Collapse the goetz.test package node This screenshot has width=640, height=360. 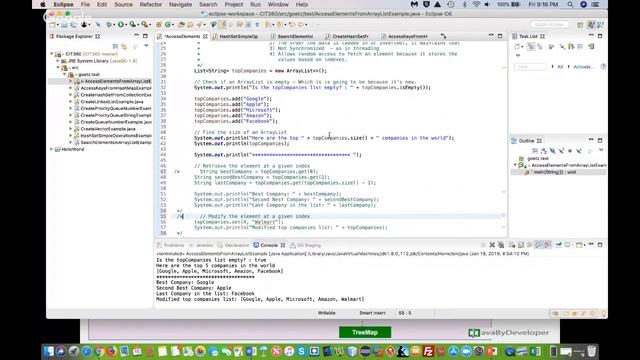[64, 74]
